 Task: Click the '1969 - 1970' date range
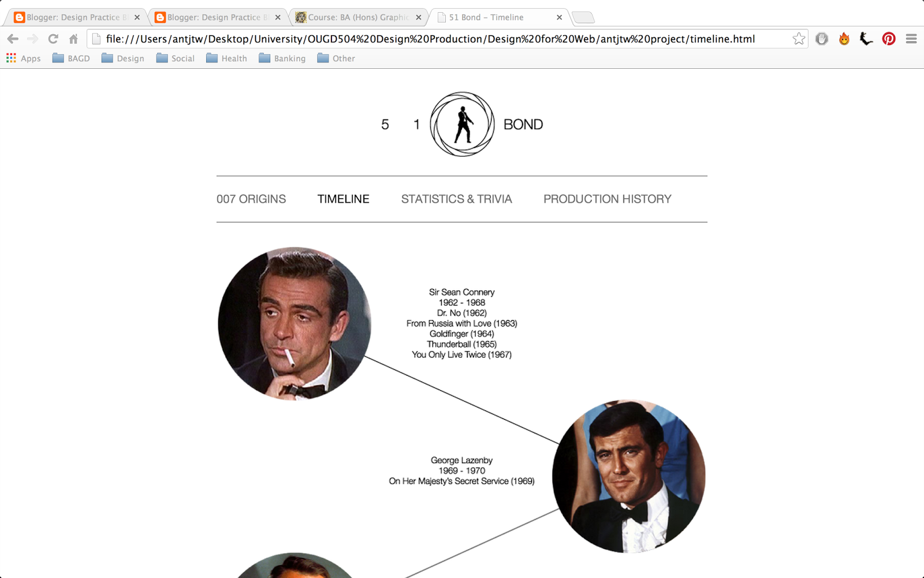coord(461,470)
